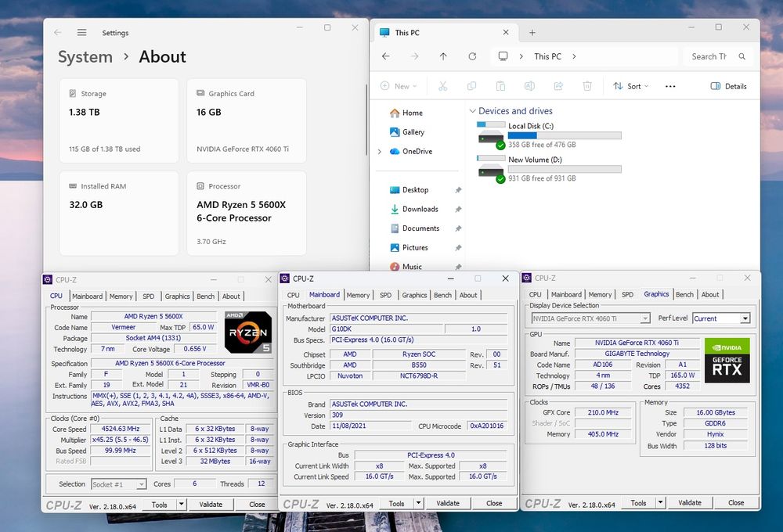Click the NVIDIA GeForce RTX logo in CPU-Z
Viewport: 783px width, 532px height.
pyautogui.click(x=727, y=361)
